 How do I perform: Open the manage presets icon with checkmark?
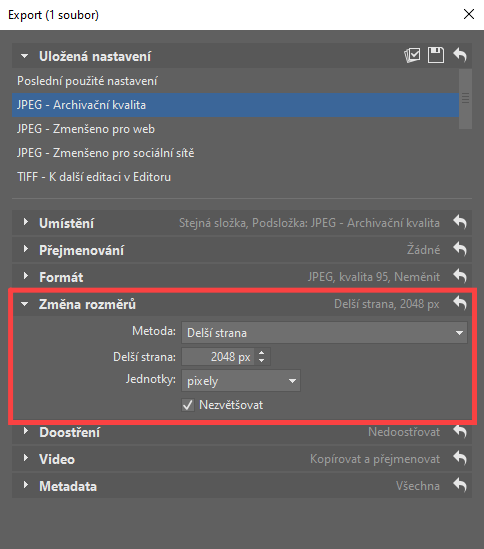(x=412, y=55)
